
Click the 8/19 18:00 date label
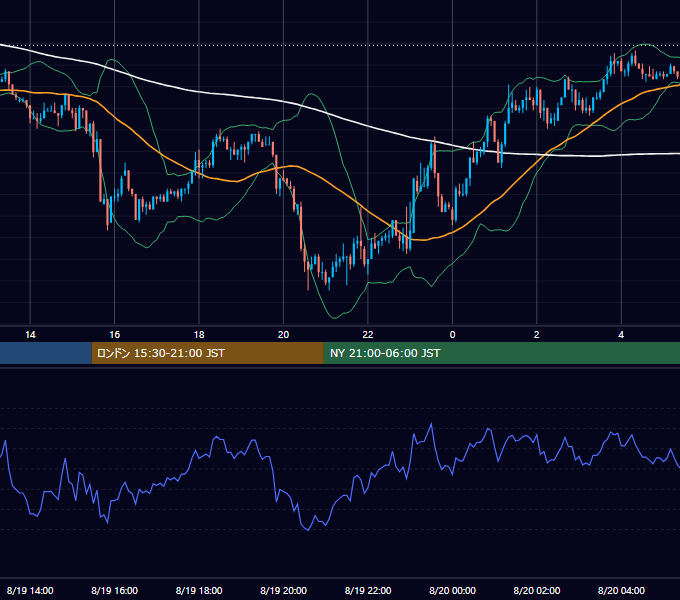(x=199, y=590)
